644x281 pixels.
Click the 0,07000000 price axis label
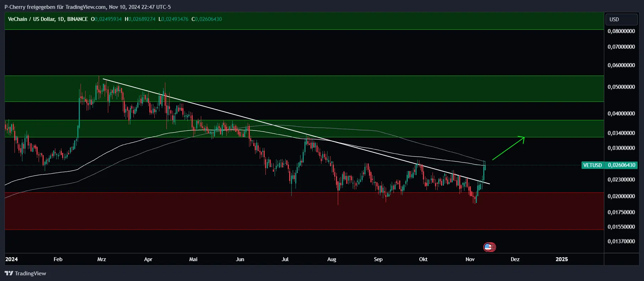621,47
